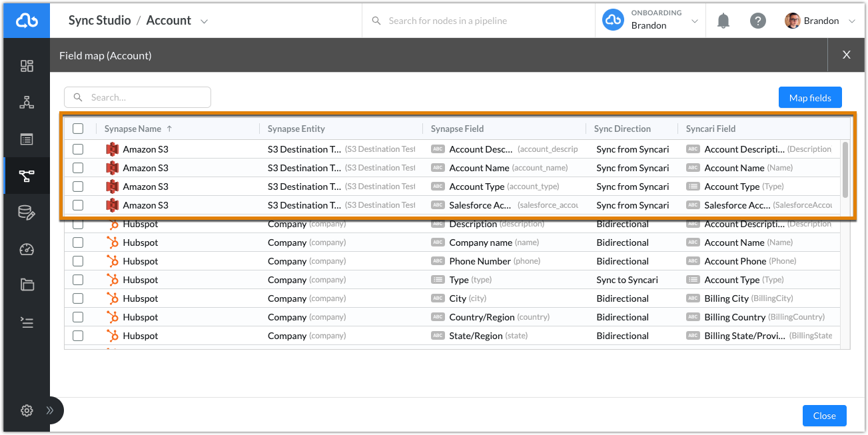The height and width of the screenshot is (435, 868).
Task: Click the Onboarding cloud badge icon
Action: tap(613, 20)
